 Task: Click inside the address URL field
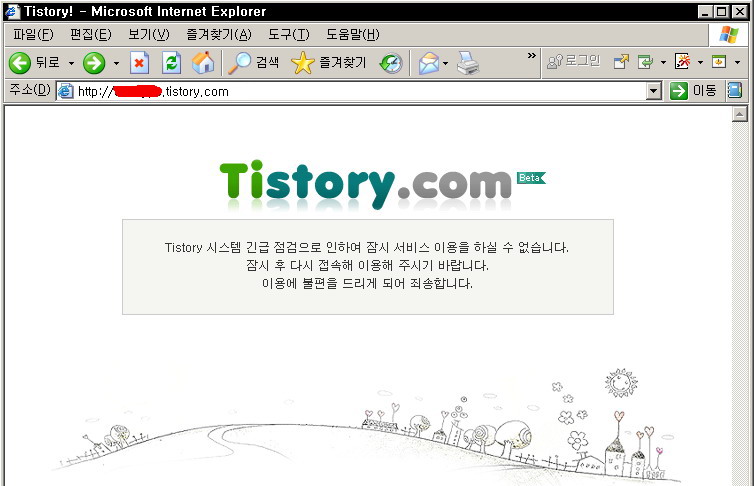tap(358, 91)
